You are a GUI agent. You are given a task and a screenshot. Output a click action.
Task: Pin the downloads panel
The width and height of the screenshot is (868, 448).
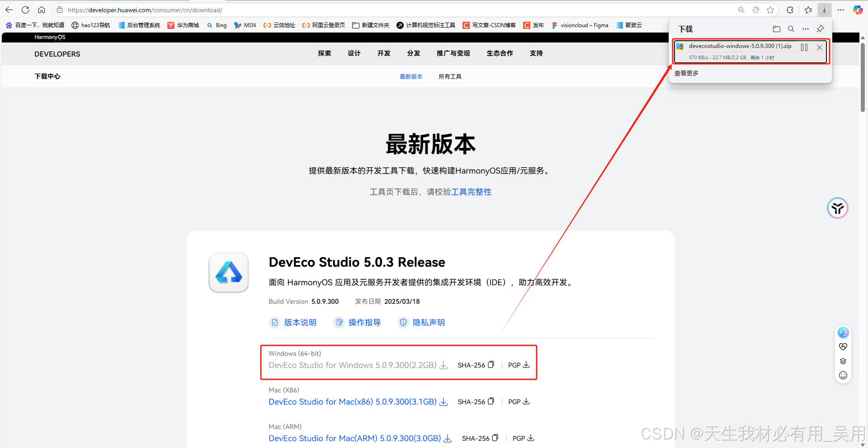(x=820, y=29)
